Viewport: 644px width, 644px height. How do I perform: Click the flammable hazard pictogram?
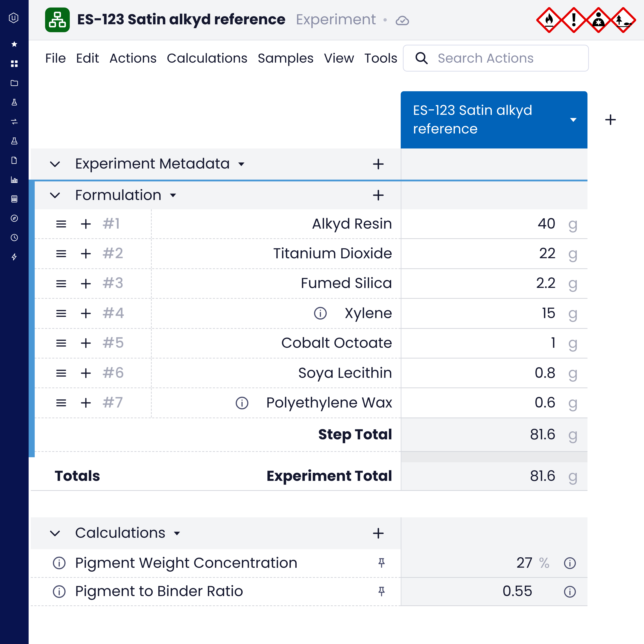pos(549,20)
